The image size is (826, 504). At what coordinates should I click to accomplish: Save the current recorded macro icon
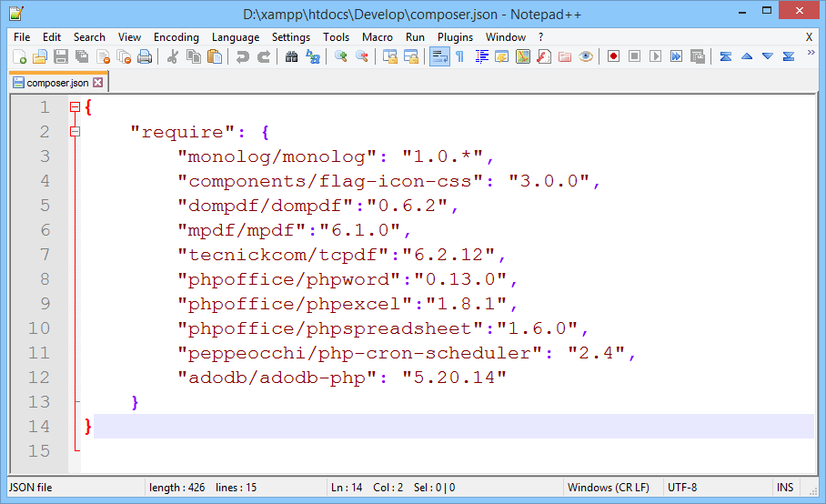(x=698, y=56)
